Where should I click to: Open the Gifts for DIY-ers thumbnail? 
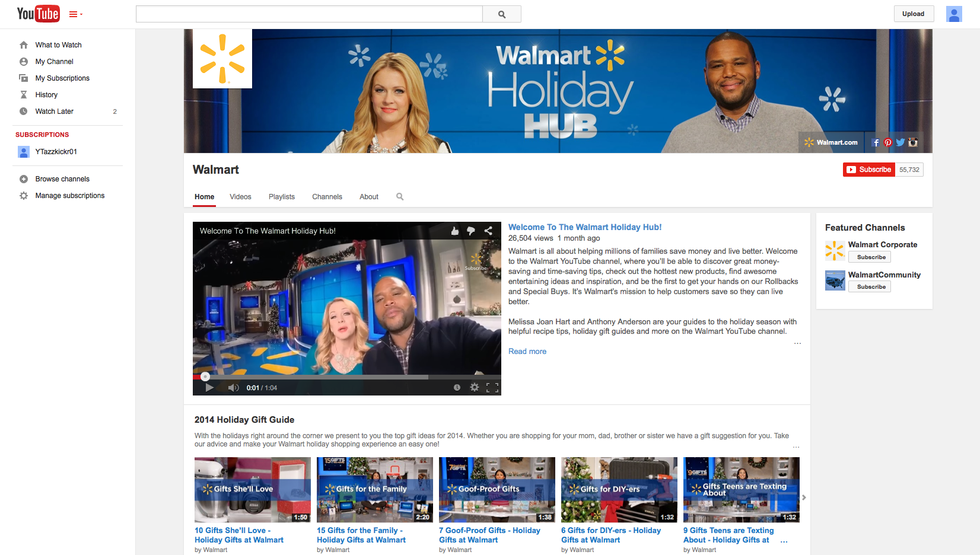tap(619, 490)
